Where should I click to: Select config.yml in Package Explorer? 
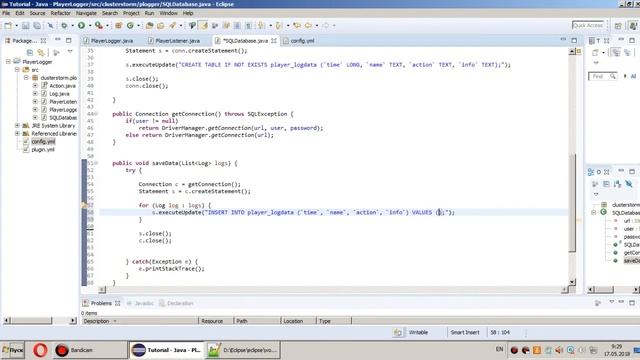click(x=43, y=142)
